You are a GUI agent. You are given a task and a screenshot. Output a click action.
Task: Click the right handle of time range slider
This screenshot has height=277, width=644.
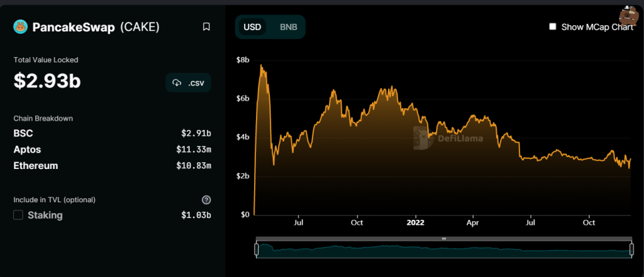point(632,249)
